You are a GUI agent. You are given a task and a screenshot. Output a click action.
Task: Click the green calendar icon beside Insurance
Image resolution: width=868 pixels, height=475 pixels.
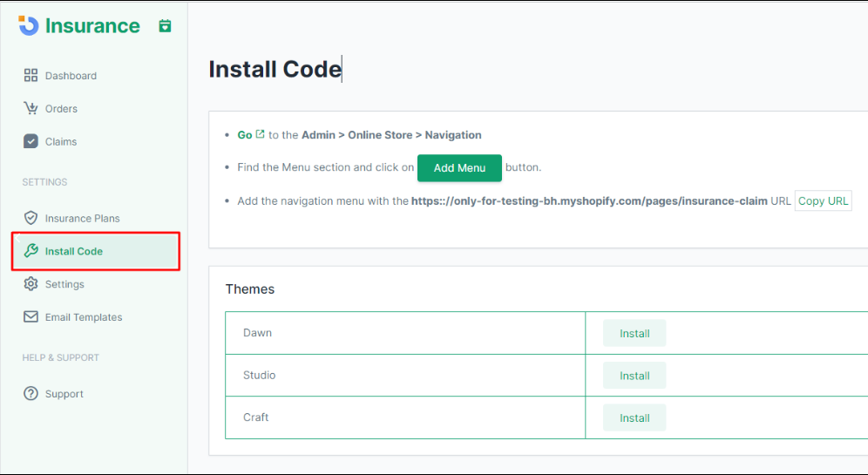click(166, 26)
